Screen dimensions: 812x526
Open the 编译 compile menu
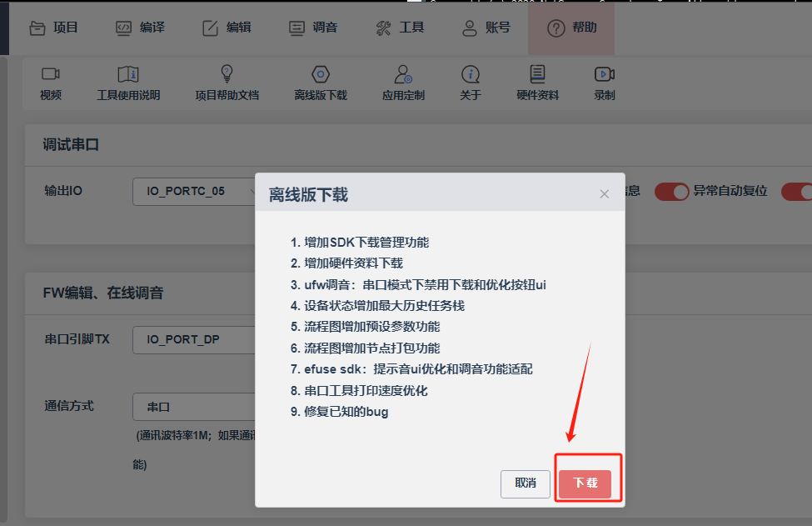click(x=140, y=28)
